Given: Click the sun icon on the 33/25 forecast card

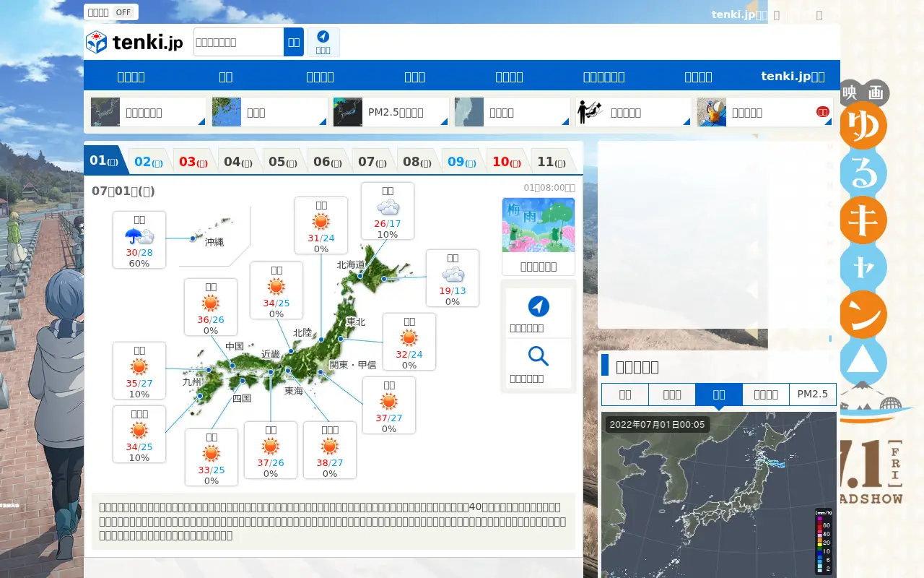Looking at the screenshot, I should point(212,454).
